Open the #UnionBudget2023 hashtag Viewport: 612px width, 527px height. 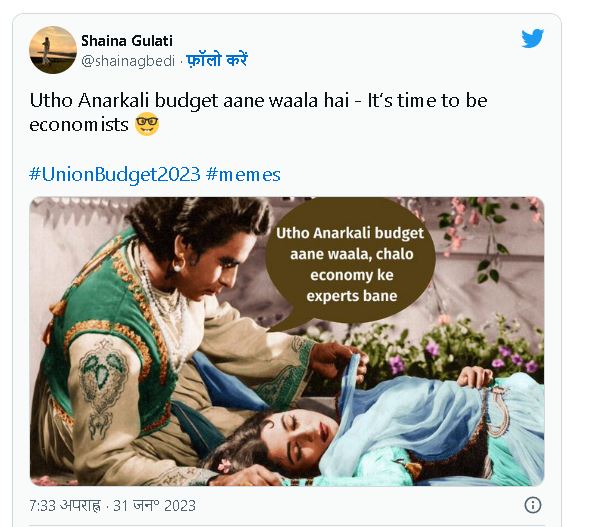[x=114, y=174]
